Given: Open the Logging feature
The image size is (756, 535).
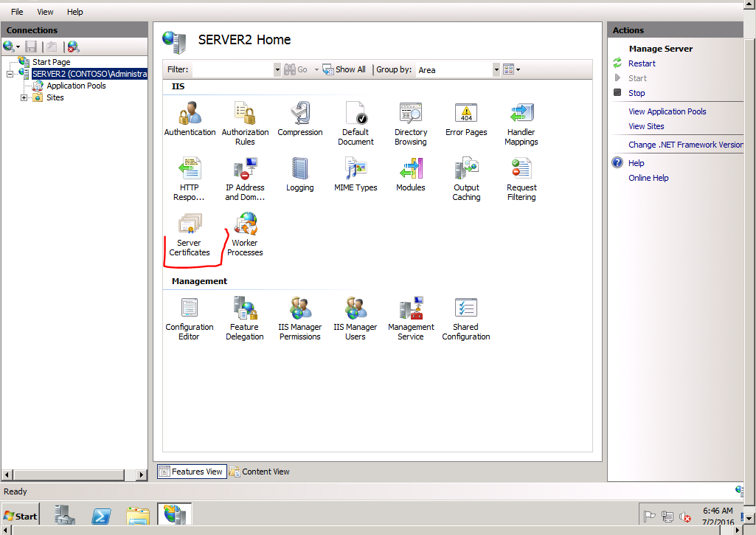Looking at the screenshot, I should [x=300, y=175].
